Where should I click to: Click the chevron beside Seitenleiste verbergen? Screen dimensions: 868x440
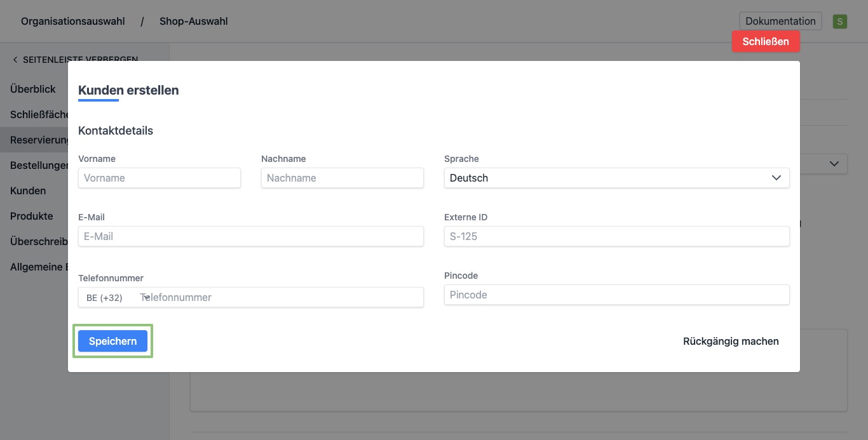pyautogui.click(x=15, y=60)
